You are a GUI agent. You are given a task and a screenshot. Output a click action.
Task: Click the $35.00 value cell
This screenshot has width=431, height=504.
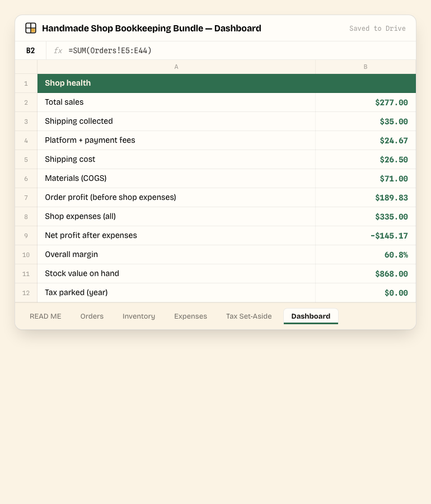tap(366, 121)
